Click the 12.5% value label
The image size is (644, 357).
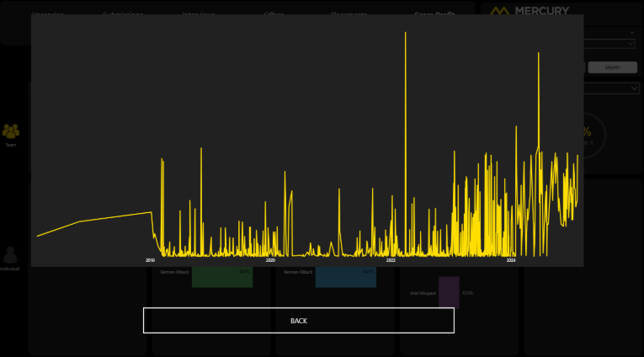pyautogui.click(x=467, y=293)
